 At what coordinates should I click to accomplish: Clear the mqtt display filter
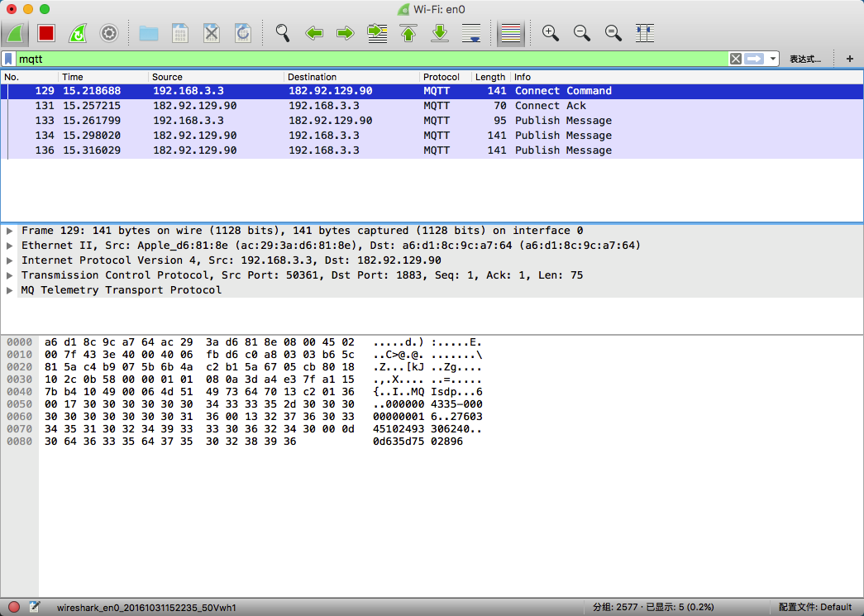tap(736, 59)
